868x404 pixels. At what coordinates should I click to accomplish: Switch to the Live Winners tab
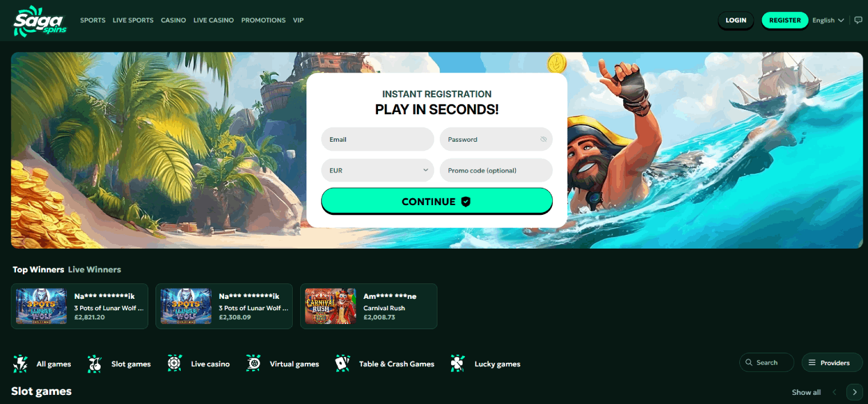pyautogui.click(x=94, y=269)
